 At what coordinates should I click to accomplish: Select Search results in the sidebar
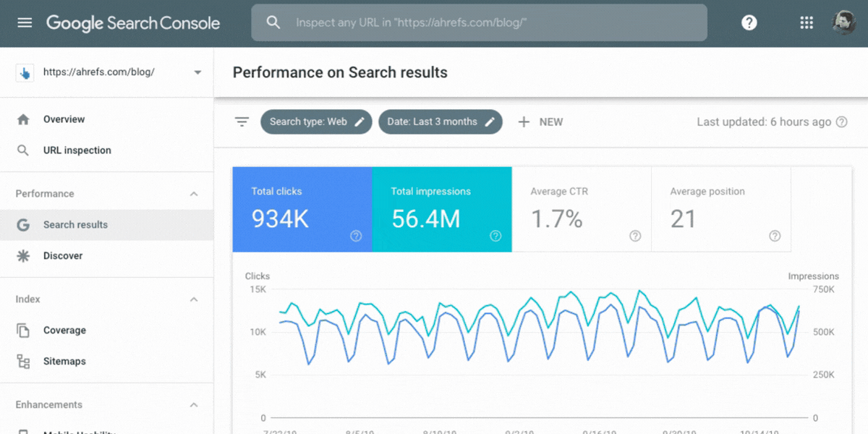tap(106, 225)
